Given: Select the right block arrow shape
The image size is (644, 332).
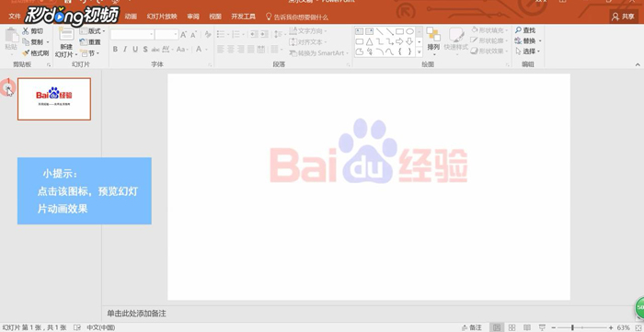Looking at the screenshot, I should 399,41.
